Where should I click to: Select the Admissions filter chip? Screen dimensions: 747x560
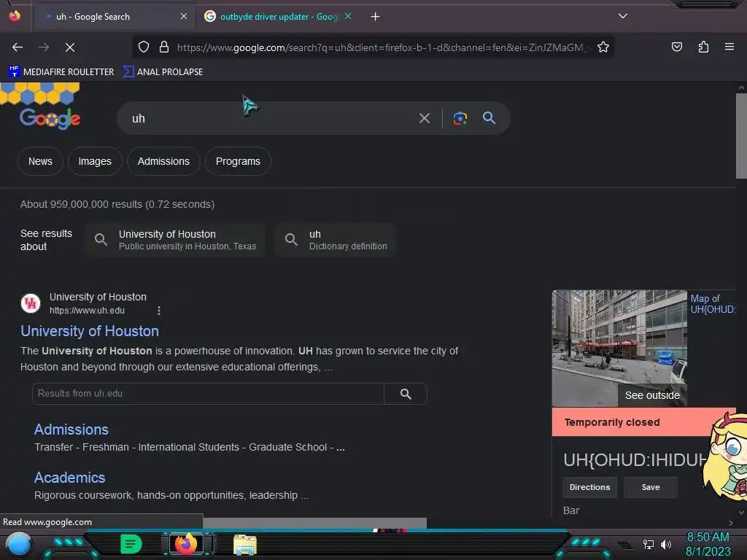[x=163, y=161]
